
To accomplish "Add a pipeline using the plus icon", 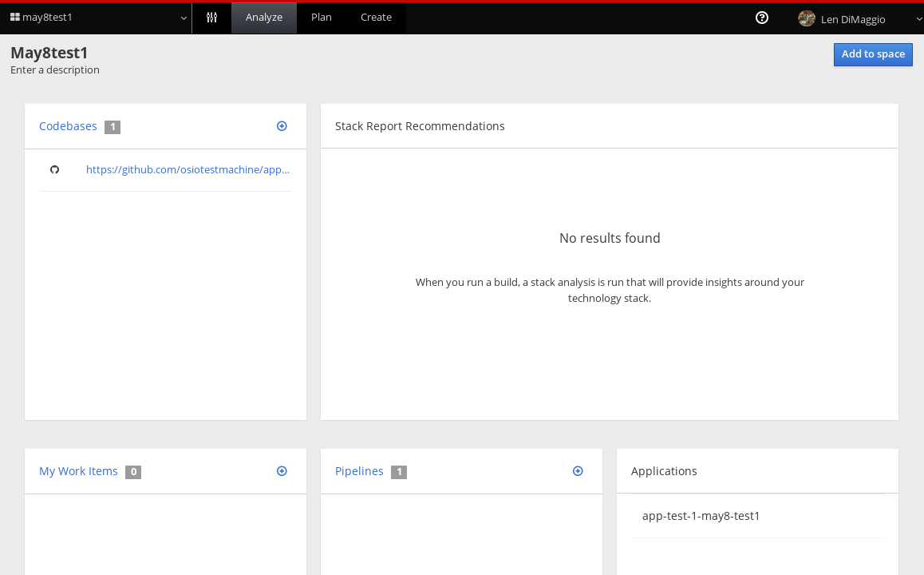I will coord(578,470).
